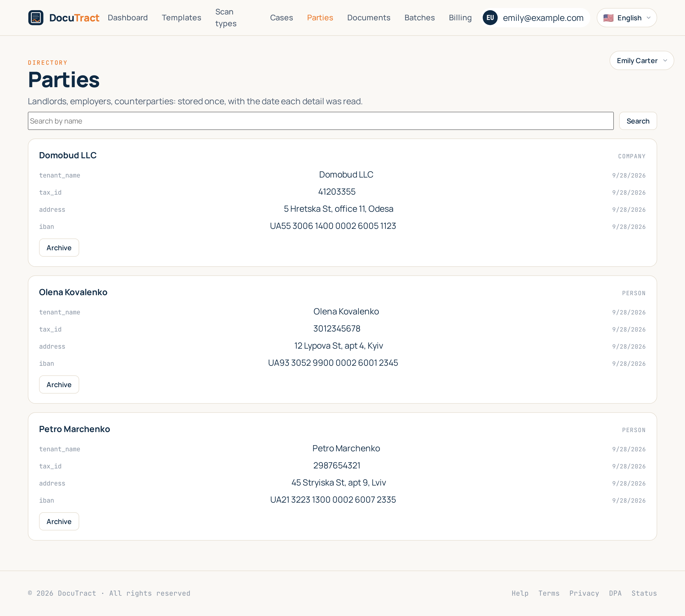Click address 5 Hretska St, office 11, Odesa
The height and width of the screenshot is (616, 685).
pos(338,209)
